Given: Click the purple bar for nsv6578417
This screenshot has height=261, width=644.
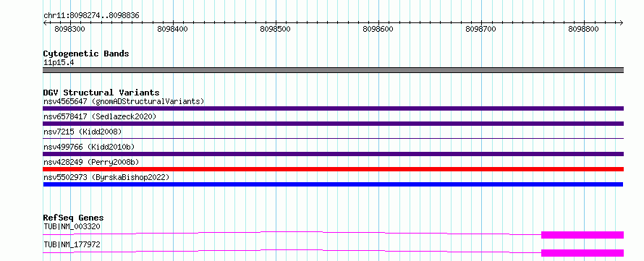Looking at the screenshot, I should (x=333, y=124).
